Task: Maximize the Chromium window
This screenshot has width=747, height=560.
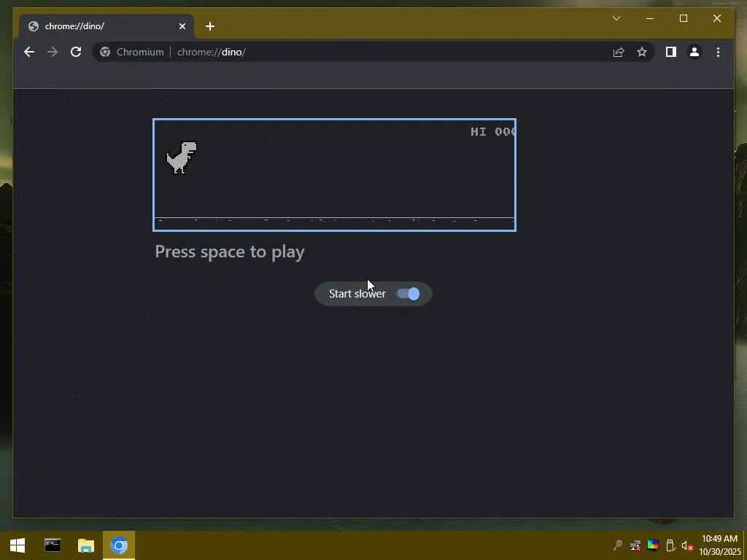Action: click(683, 18)
